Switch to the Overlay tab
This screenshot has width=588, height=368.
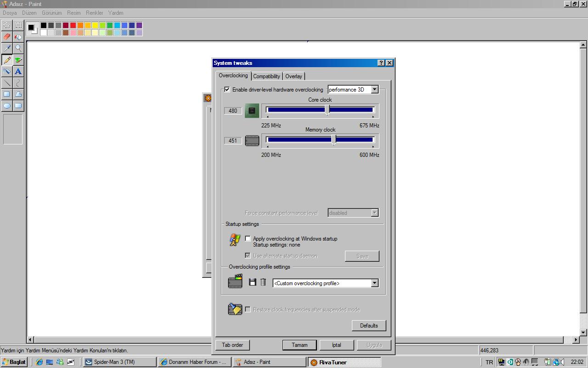(x=294, y=76)
